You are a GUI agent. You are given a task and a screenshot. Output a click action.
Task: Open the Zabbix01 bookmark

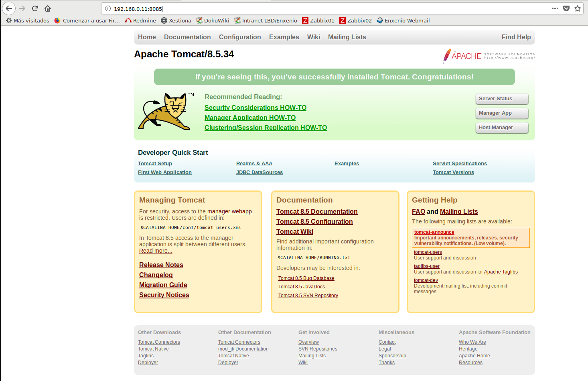point(318,20)
